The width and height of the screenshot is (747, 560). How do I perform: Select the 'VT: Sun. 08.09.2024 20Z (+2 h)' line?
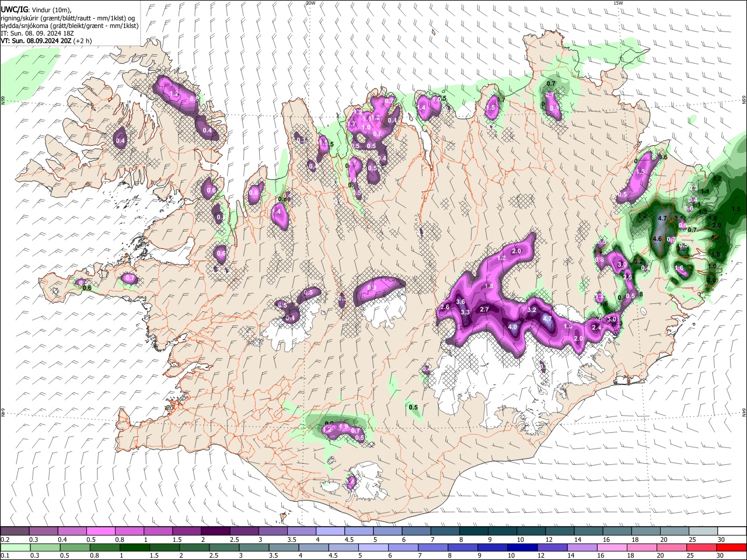tap(46, 41)
